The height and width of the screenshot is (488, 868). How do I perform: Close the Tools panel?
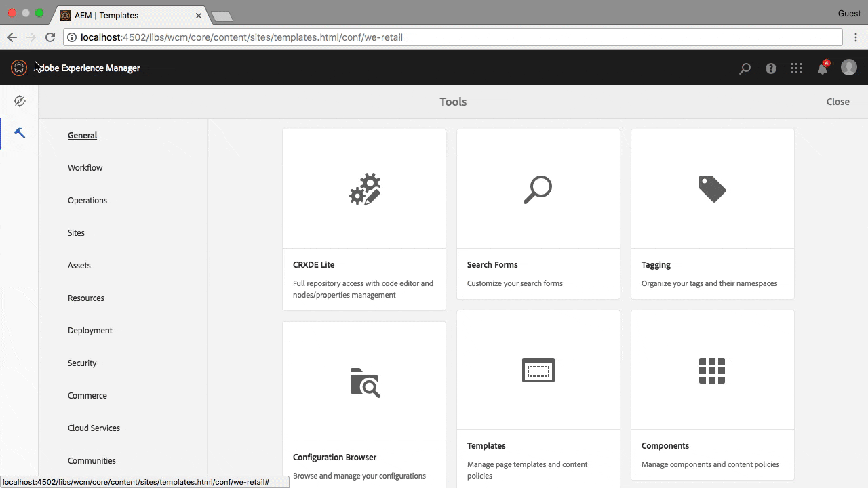(x=837, y=102)
